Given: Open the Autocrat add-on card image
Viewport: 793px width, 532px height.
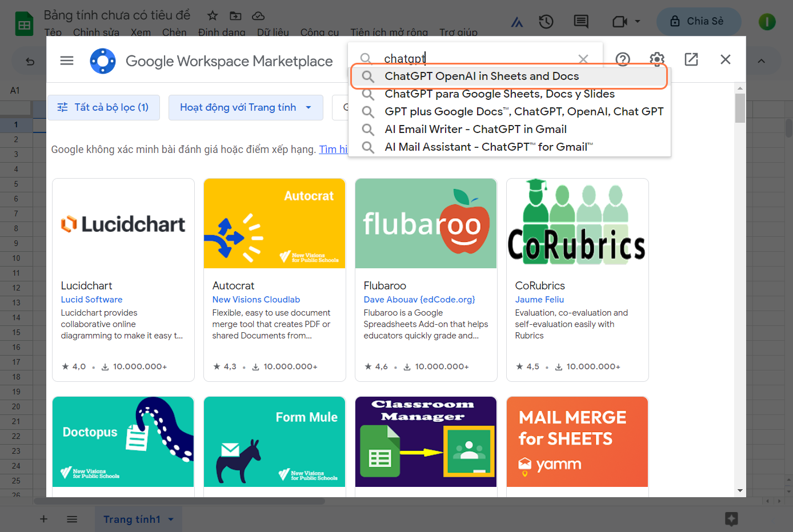Looking at the screenshot, I should coord(275,223).
